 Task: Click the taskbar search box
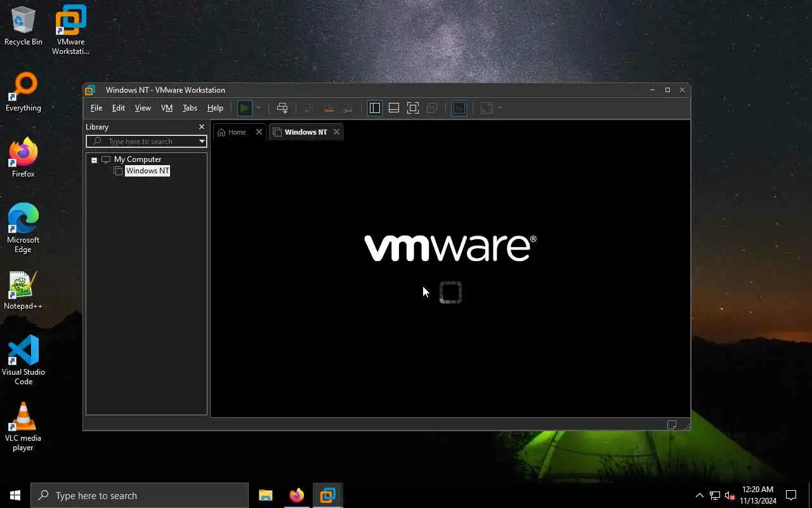tap(140, 495)
